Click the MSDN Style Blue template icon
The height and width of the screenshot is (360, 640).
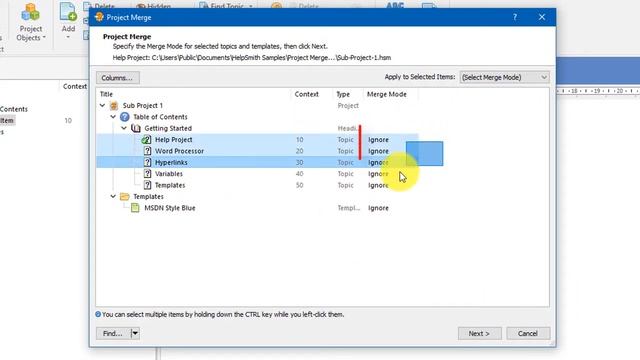click(x=135, y=208)
